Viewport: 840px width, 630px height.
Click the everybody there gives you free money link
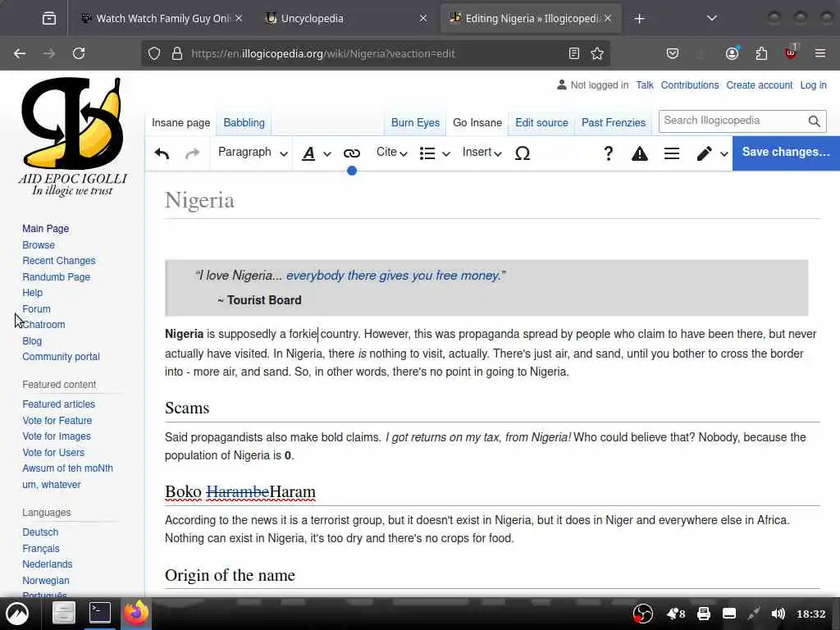coord(393,276)
